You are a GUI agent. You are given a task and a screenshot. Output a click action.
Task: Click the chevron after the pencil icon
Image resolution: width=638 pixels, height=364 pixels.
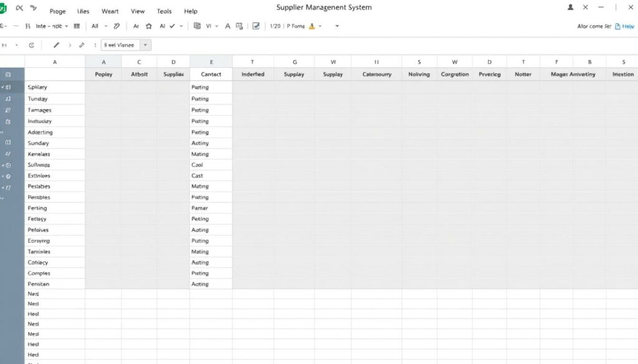click(x=70, y=45)
